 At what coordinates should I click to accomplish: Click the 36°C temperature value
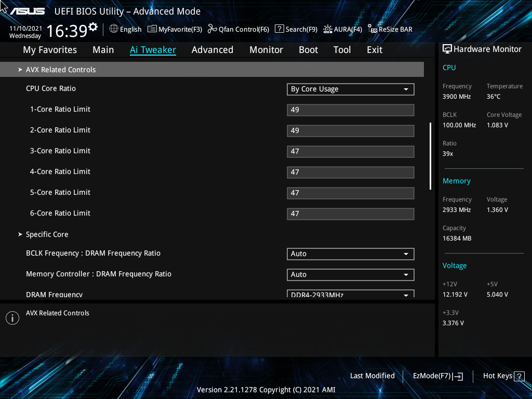(x=494, y=97)
